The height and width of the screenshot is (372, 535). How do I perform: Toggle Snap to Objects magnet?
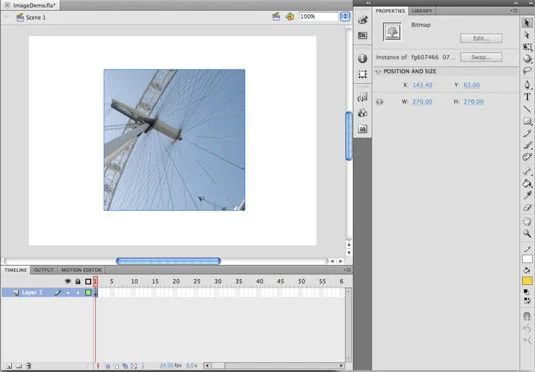527,316
